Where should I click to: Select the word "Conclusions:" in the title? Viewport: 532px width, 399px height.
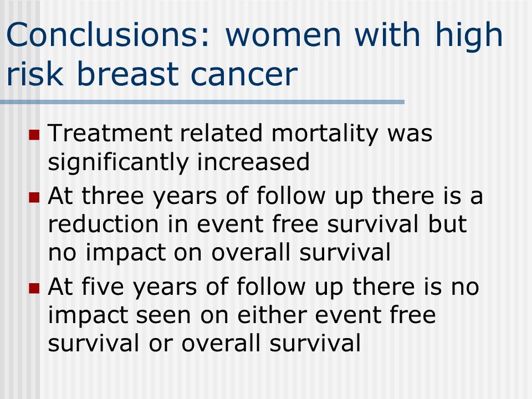109,34
